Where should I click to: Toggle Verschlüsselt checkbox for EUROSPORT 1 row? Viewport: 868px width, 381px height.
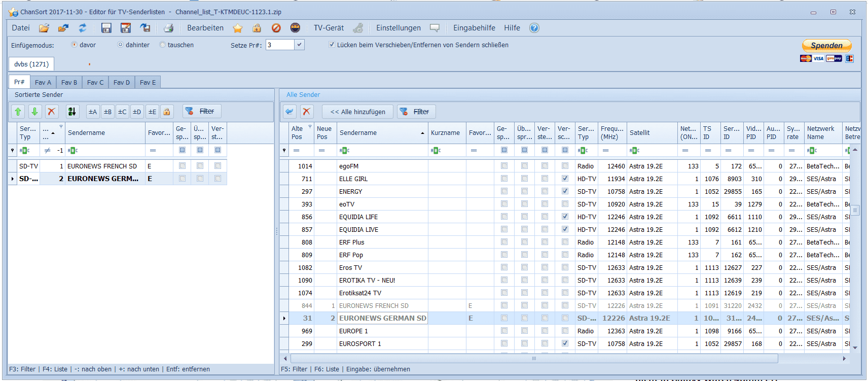tap(565, 343)
